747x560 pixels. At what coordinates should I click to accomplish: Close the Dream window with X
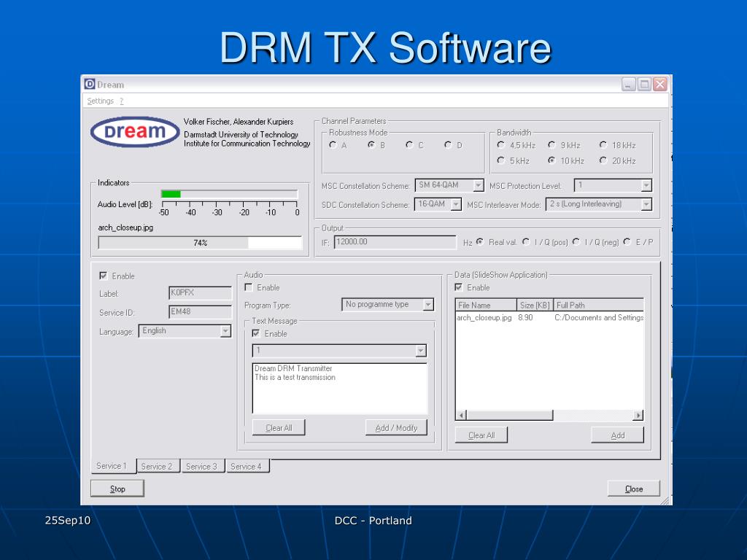click(659, 85)
